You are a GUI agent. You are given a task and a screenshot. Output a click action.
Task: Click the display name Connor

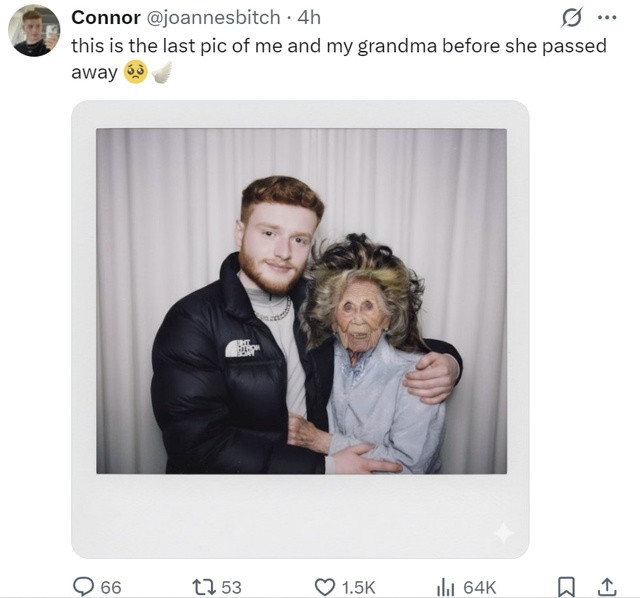[106, 18]
